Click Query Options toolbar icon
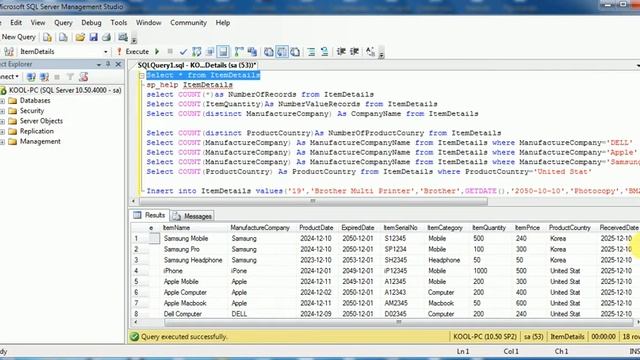 210,52
